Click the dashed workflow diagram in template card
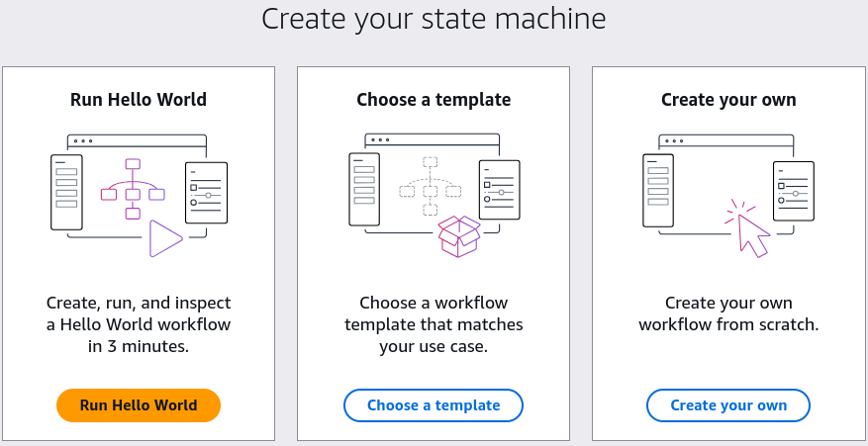Image resolution: width=868 pixels, height=446 pixels. pyautogui.click(x=431, y=187)
